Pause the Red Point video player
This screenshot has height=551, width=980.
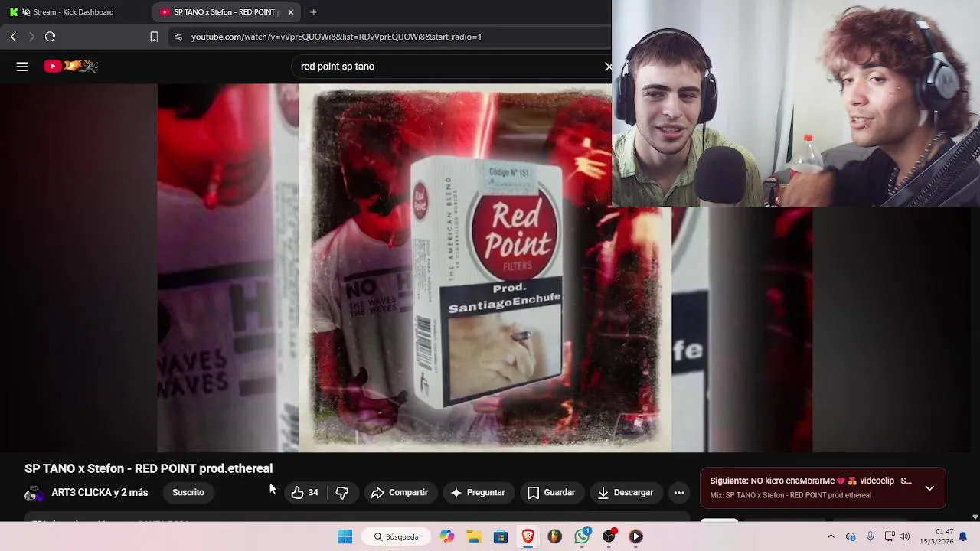(x=485, y=268)
